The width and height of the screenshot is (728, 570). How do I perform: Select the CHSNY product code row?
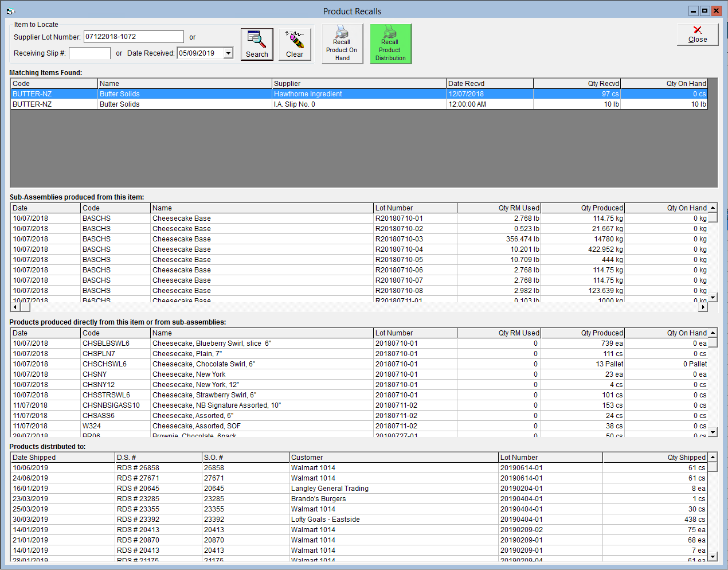[359, 374]
